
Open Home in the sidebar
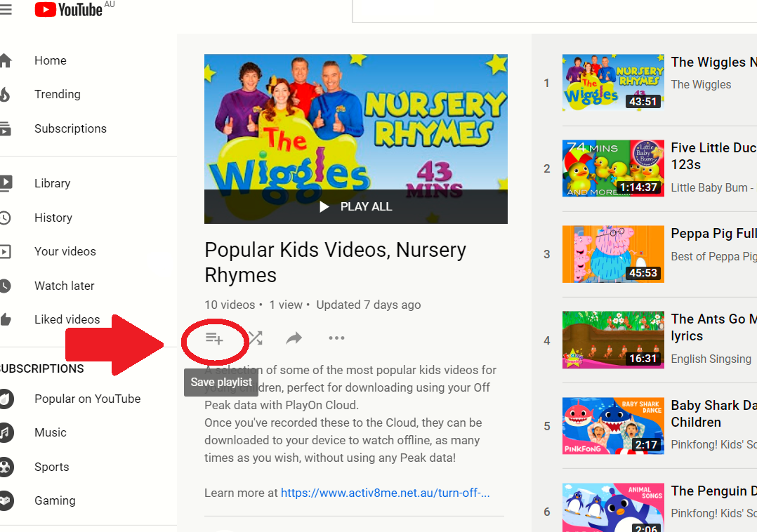51,61
